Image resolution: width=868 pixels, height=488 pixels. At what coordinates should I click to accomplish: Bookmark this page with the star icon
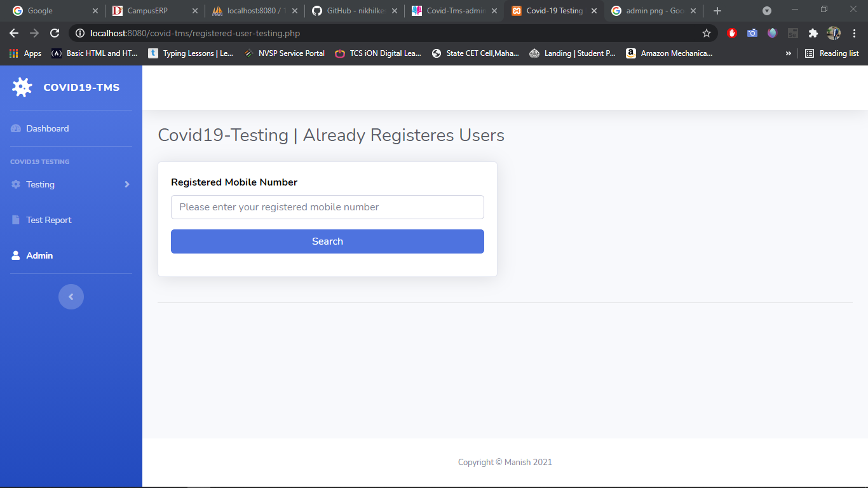pyautogui.click(x=707, y=32)
